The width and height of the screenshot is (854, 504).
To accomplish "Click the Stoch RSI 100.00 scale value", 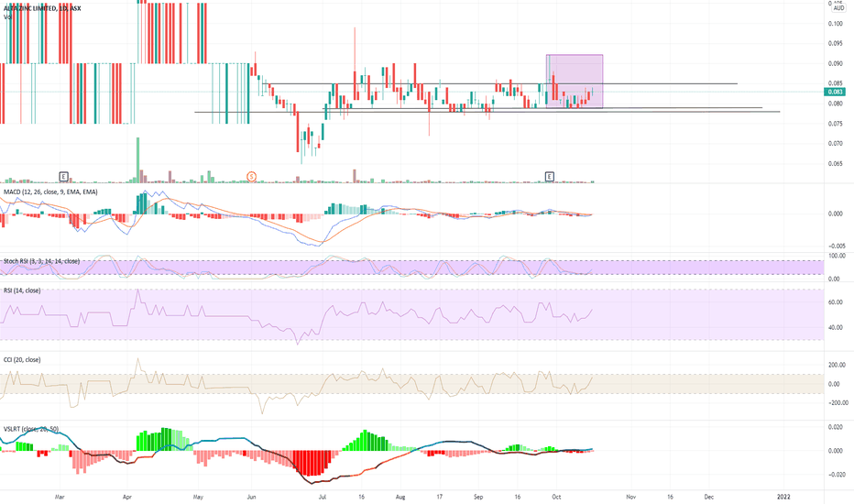I will pos(838,256).
